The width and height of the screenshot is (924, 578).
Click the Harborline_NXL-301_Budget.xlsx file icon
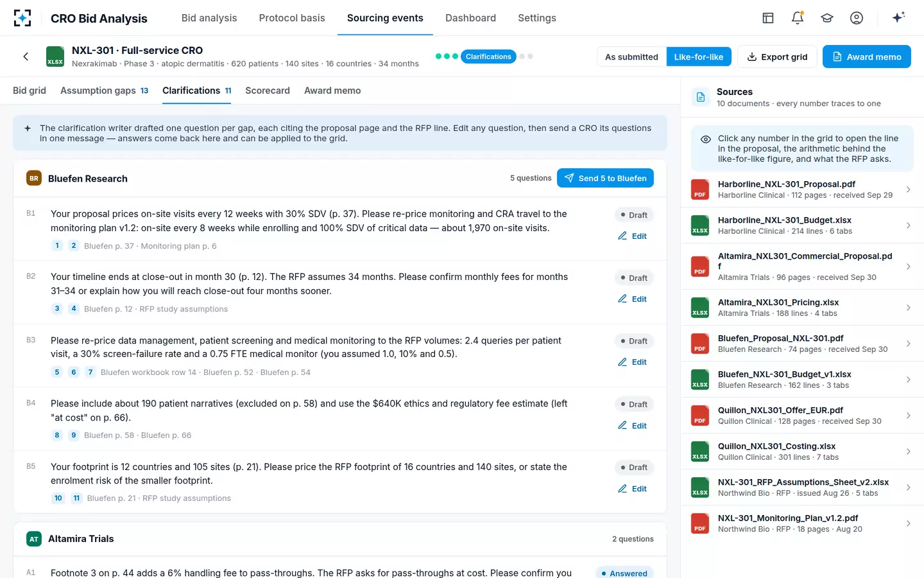tap(700, 225)
